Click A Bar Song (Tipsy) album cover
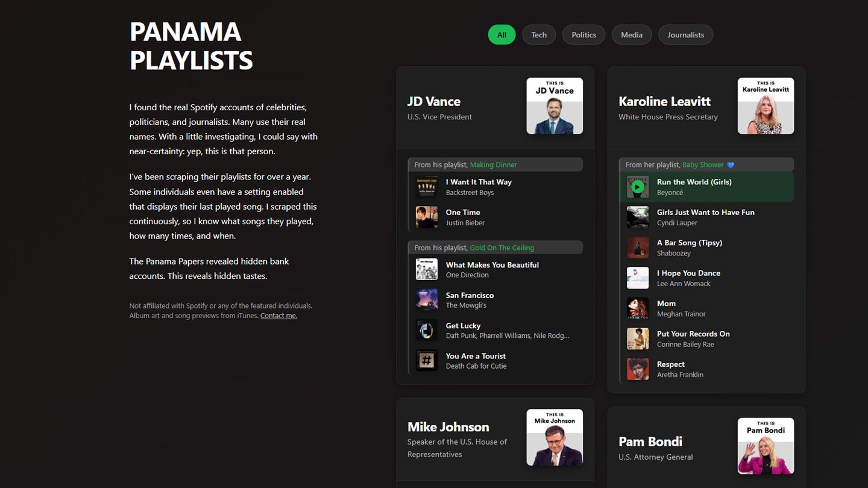Image resolution: width=868 pixels, height=488 pixels. 638,248
